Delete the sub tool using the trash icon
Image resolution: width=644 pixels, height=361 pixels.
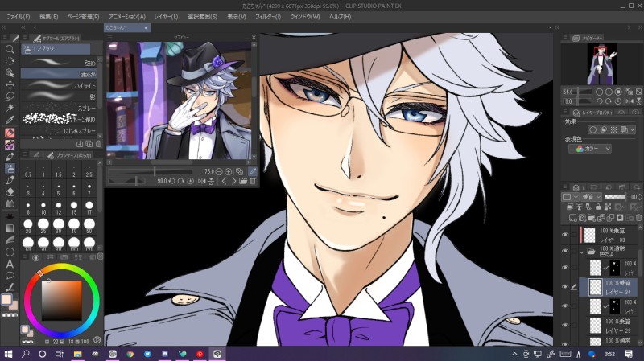click(x=98, y=144)
